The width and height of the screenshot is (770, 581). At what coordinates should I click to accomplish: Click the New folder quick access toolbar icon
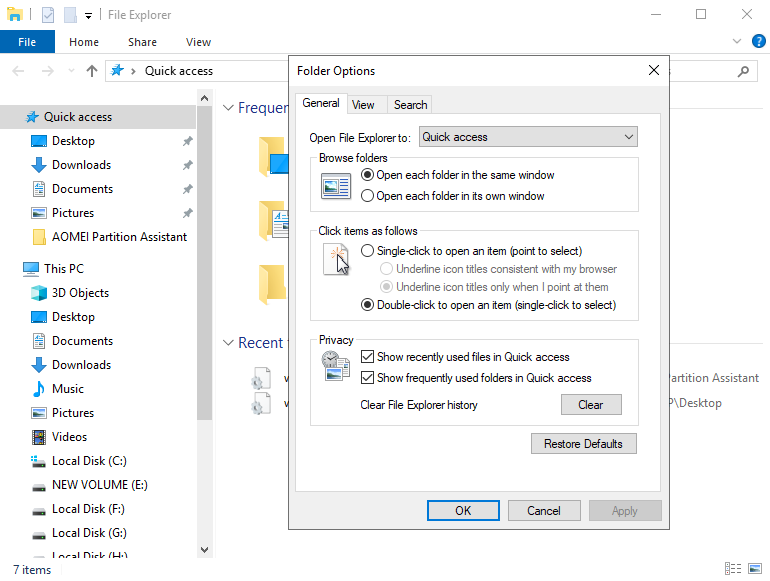[x=70, y=15]
